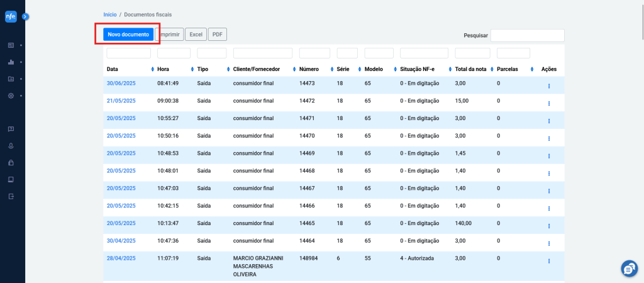Focus the Modelo column filter field
Screen dimensions: 644x283
point(379,53)
